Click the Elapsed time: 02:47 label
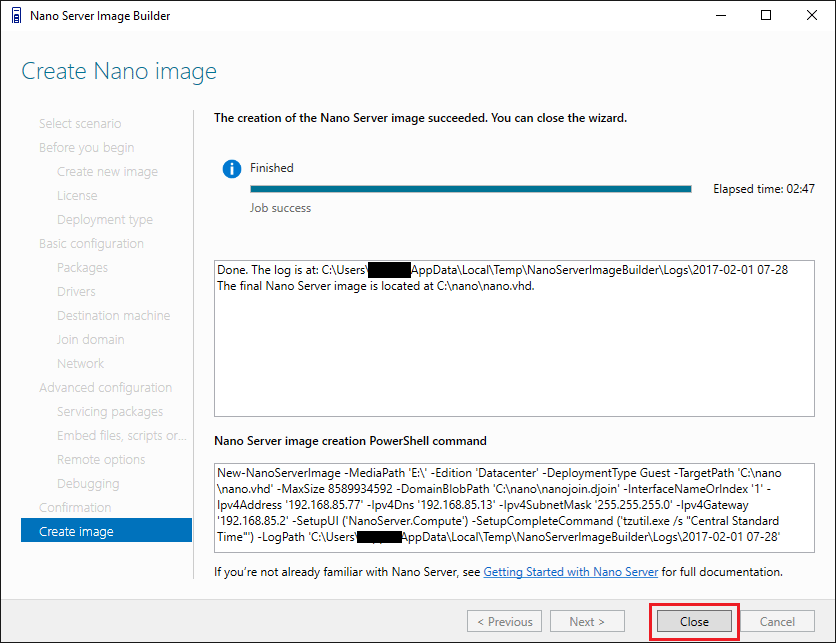Viewport: 836px width, 643px height. click(x=763, y=189)
